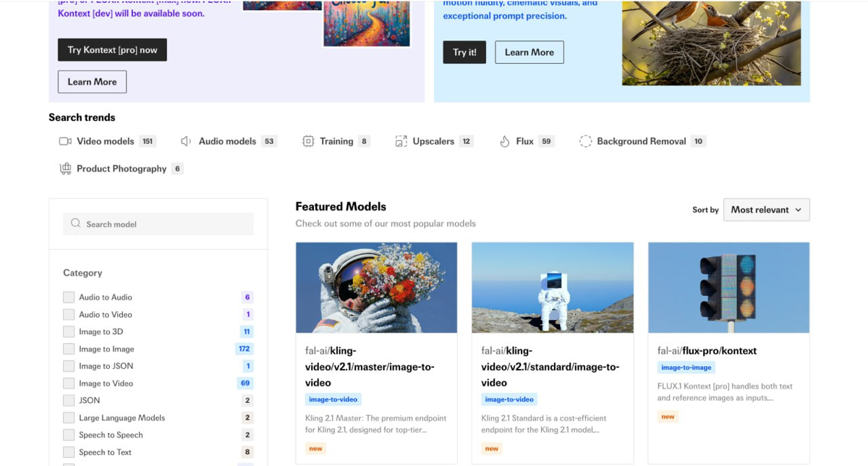The width and height of the screenshot is (868, 466).
Task: Select the Training search trend
Action: click(336, 141)
